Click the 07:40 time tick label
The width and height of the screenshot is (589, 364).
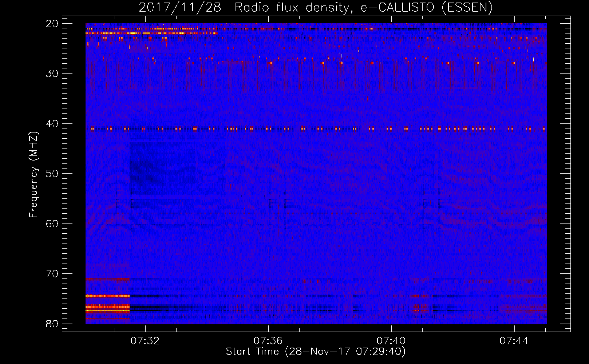[391, 341]
